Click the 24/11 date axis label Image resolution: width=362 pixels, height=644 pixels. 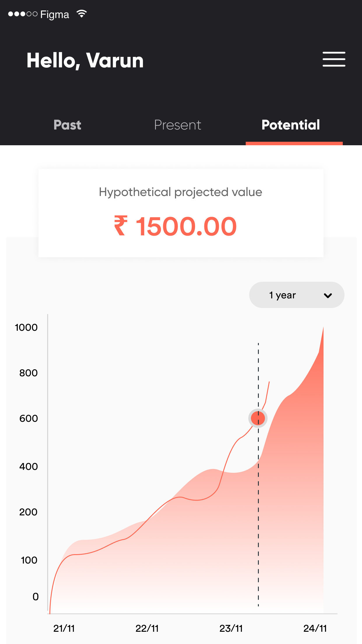tap(315, 628)
